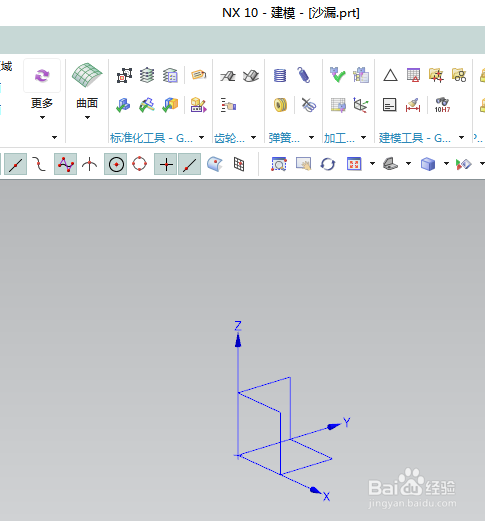Click the table with red triangle icon
485x521 pixels.
click(x=413, y=75)
